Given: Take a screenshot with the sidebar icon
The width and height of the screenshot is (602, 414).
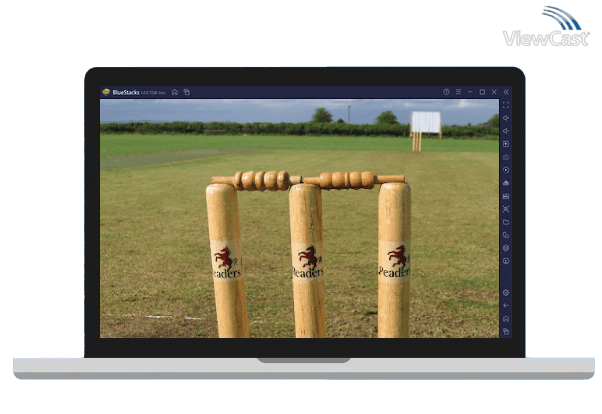Looking at the screenshot, I should 506,209.
